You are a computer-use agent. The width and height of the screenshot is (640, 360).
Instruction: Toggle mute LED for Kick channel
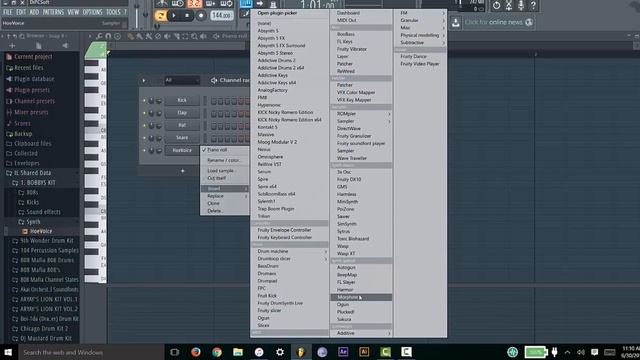(144, 100)
